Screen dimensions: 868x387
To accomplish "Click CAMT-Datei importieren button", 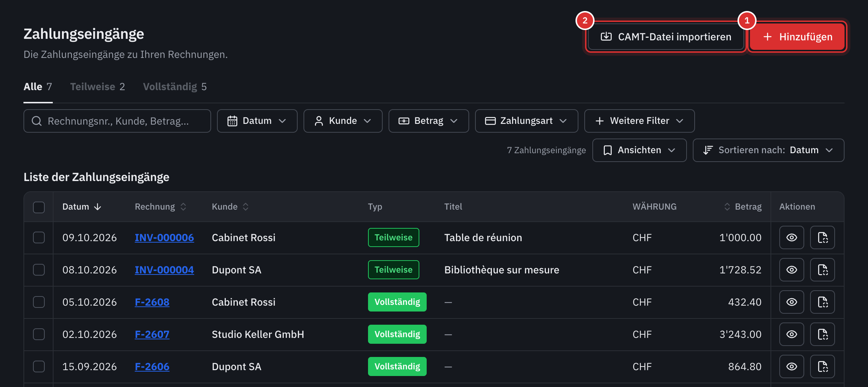I will 666,37.
